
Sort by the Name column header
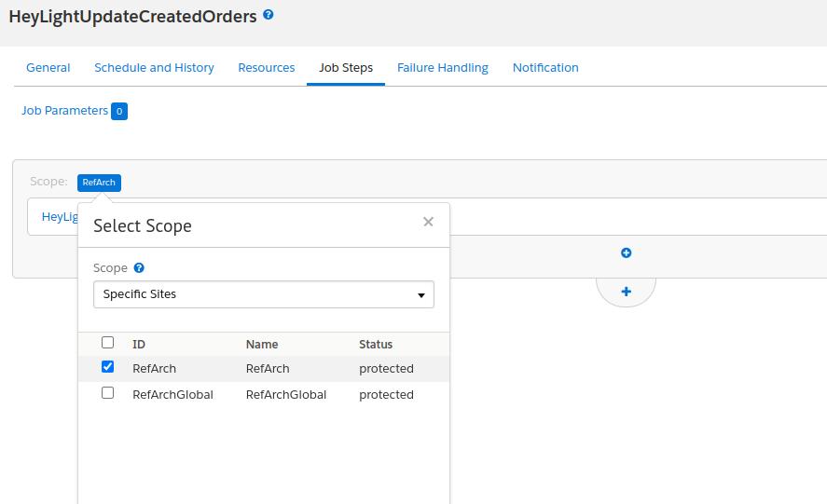click(x=262, y=345)
